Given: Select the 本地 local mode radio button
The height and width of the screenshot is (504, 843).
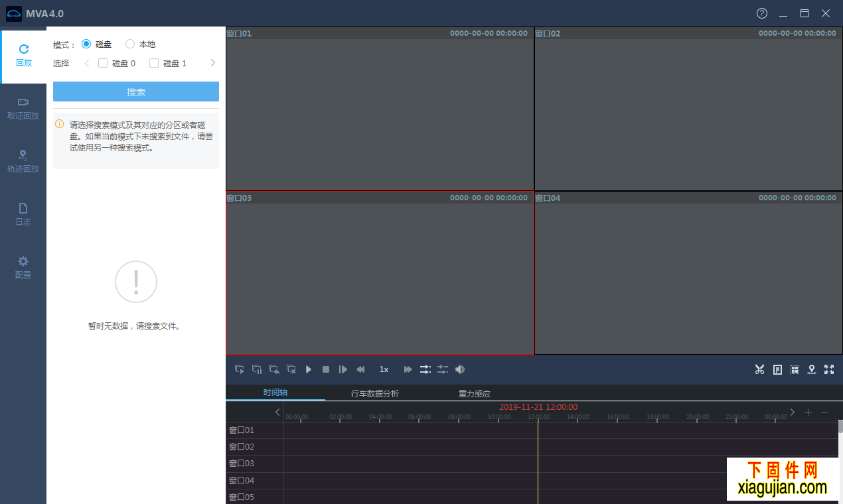Looking at the screenshot, I should click(x=130, y=44).
